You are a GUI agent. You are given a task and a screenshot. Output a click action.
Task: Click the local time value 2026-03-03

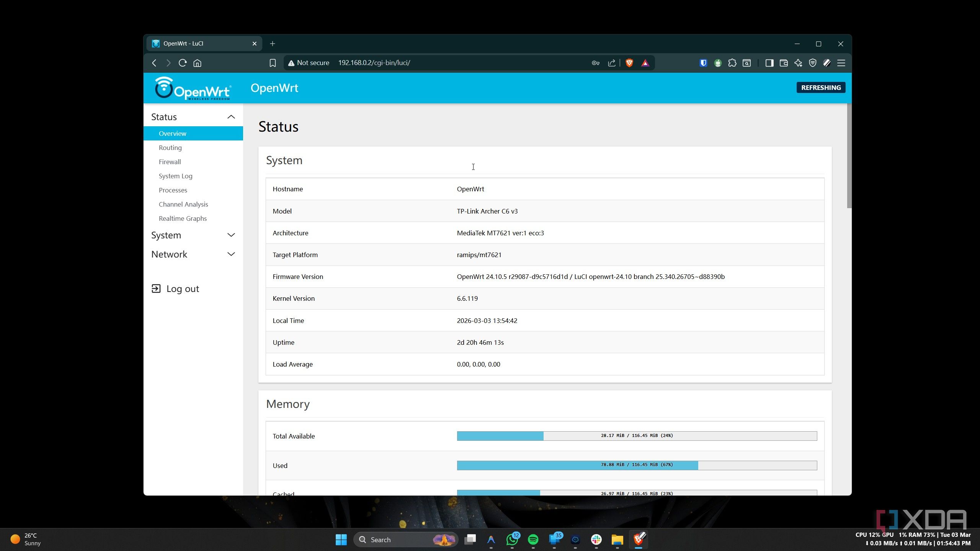pos(487,320)
